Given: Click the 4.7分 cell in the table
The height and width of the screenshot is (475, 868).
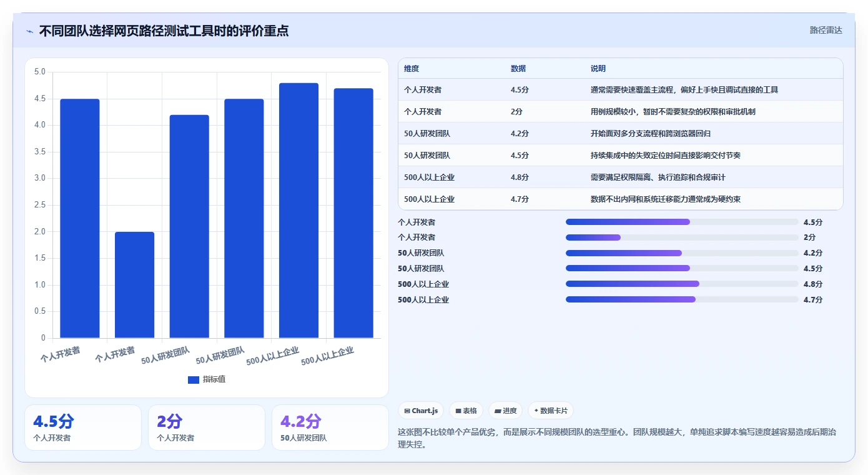Looking at the screenshot, I should tap(520, 199).
